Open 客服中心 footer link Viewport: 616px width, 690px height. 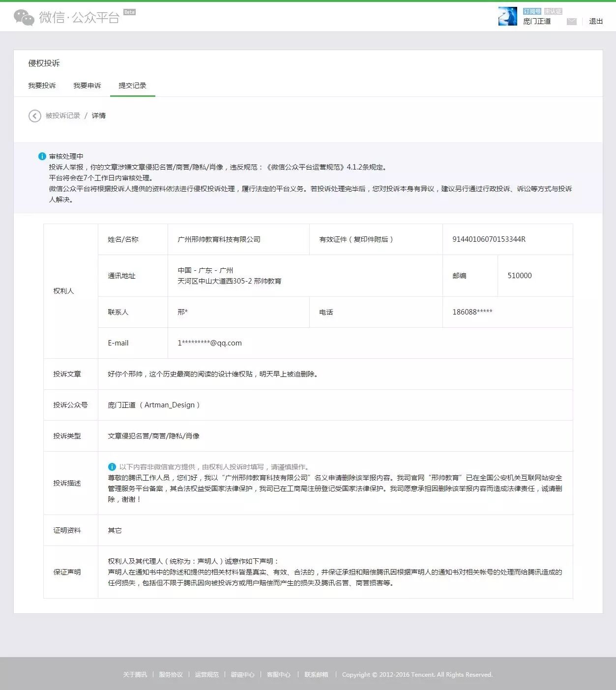tap(279, 675)
